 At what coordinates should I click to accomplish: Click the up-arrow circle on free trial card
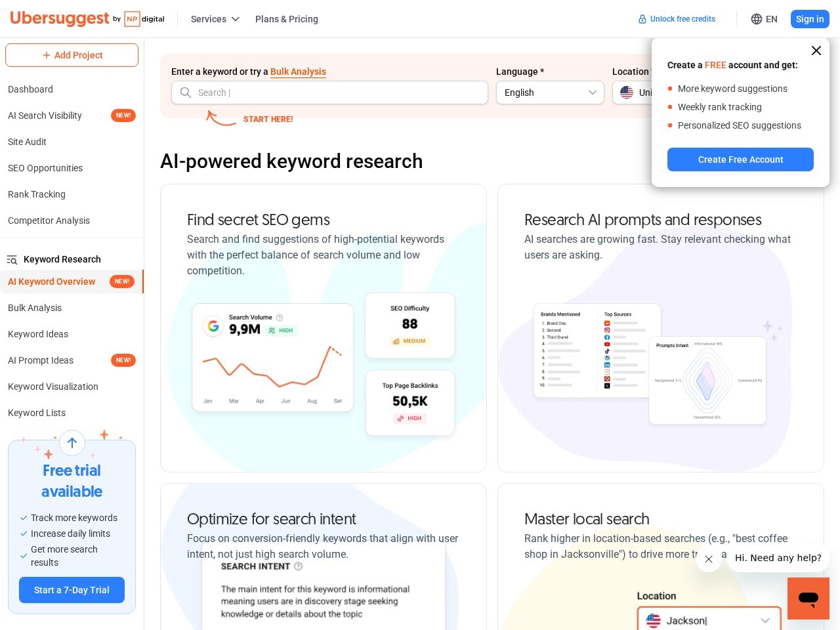[x=72, y=443]
